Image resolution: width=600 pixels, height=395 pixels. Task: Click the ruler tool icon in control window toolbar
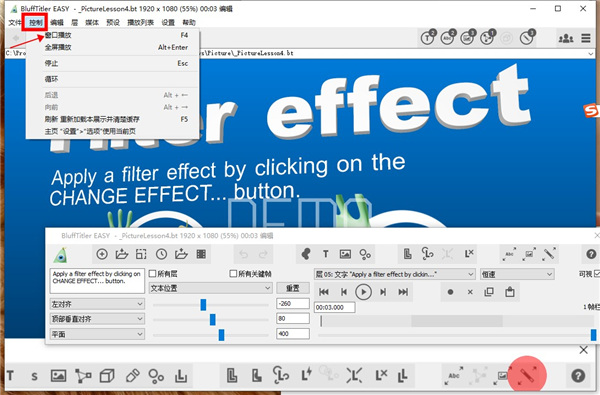click(549, 254)
